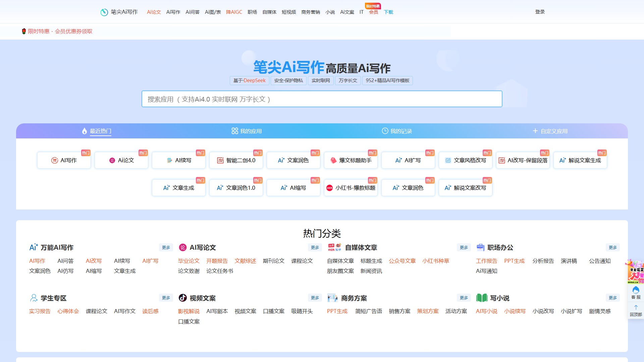Screen dimensions: 644x362
Task: Click the 回顶部 back-to-top arrow
Action: (x=636, y=310)
